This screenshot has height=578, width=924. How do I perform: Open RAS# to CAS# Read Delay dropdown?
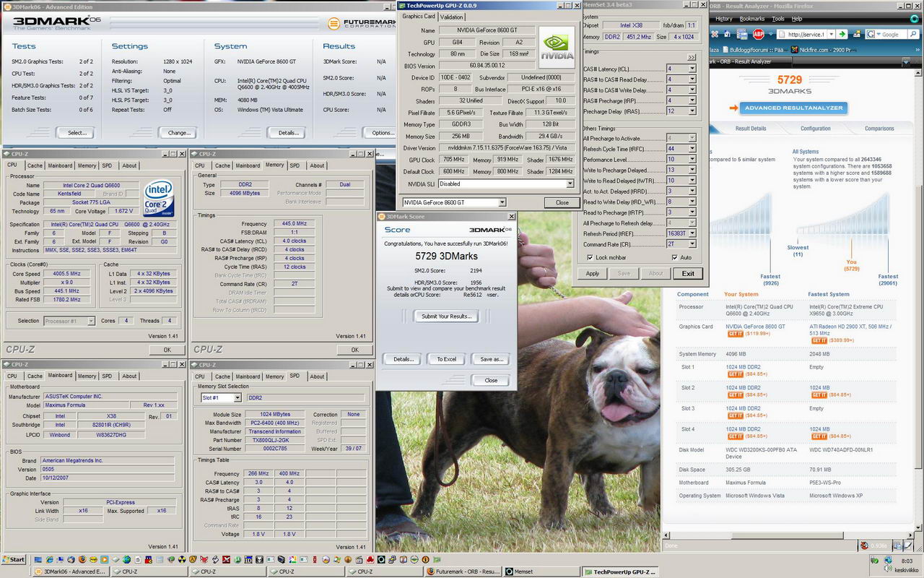[692, 79]
